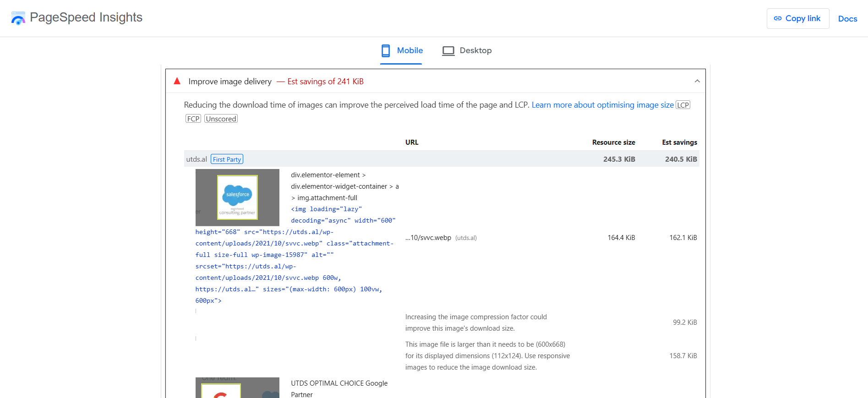Click the (utds.al) host label beside URL

coord(466,238)
